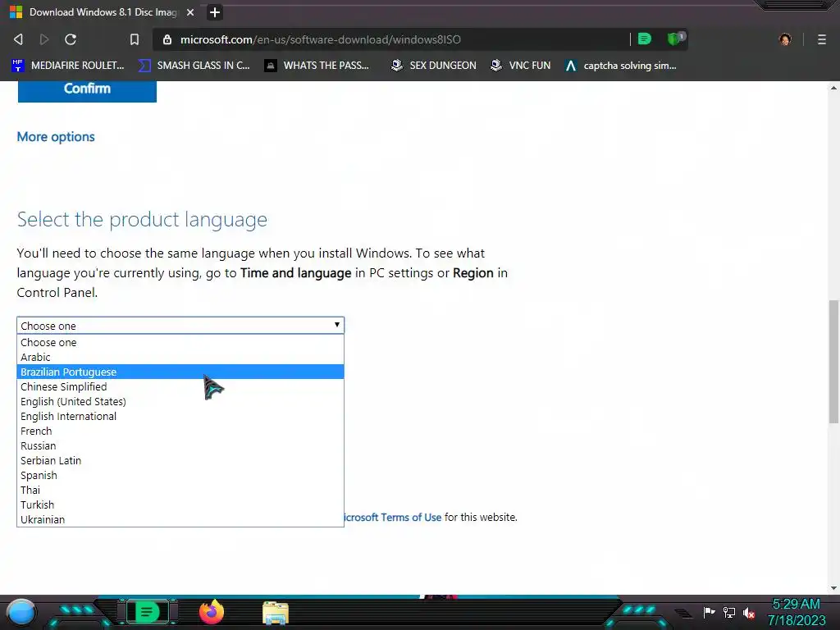Open Action Center flag tray icon
Image resolution: width=840 pixels, height=630 pixels.
(x=709, y=612)
